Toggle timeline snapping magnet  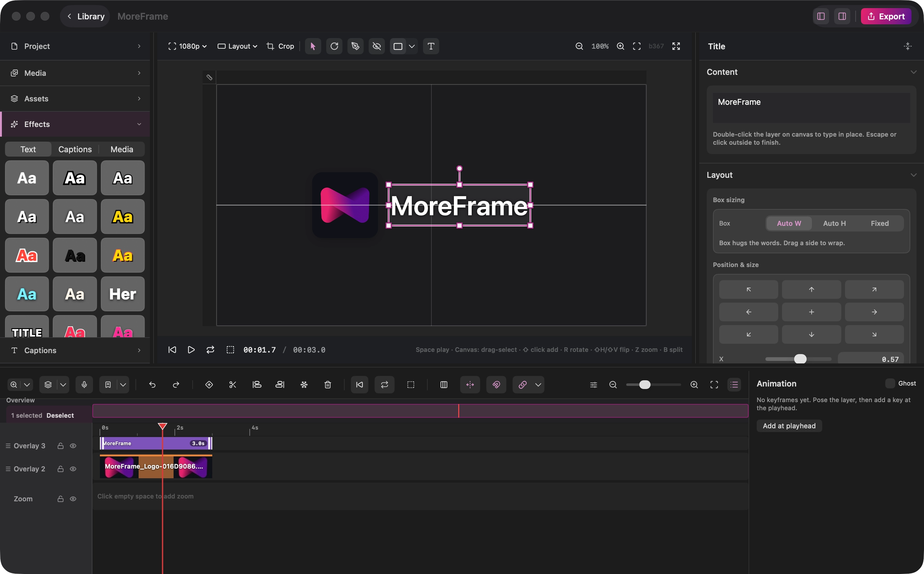[x=496, y=385]
